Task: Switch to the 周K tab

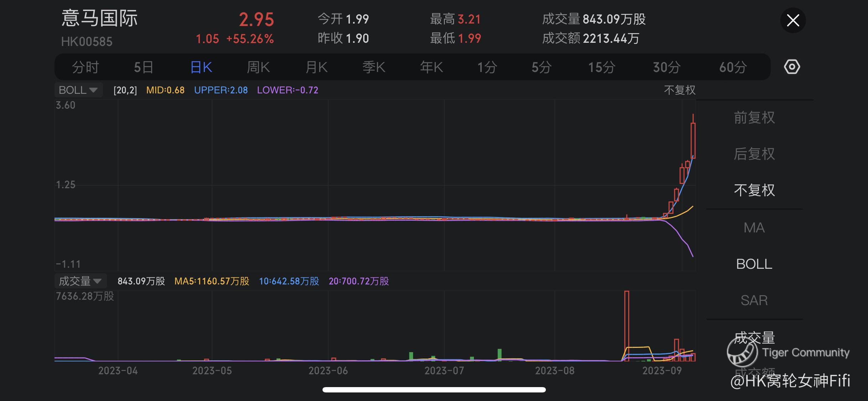Action: tap(258, 67)
